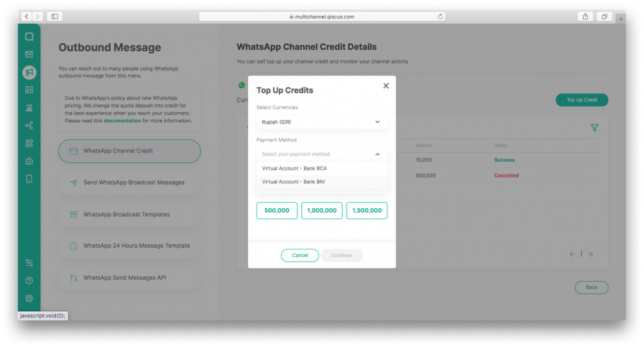Reload the page in address bar
Image resolution: width=644 pixels, height=347 pixels.
tap(440, 16)
